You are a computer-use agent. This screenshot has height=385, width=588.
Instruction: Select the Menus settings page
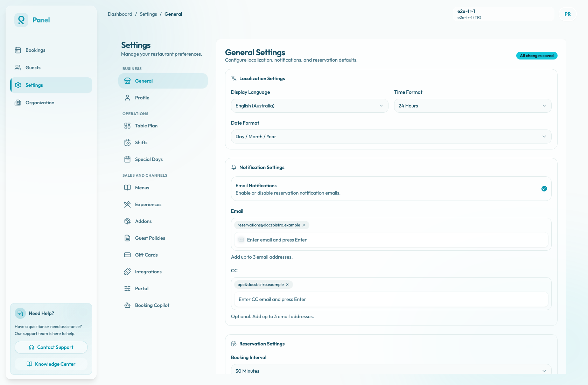[x=163, y=188]
